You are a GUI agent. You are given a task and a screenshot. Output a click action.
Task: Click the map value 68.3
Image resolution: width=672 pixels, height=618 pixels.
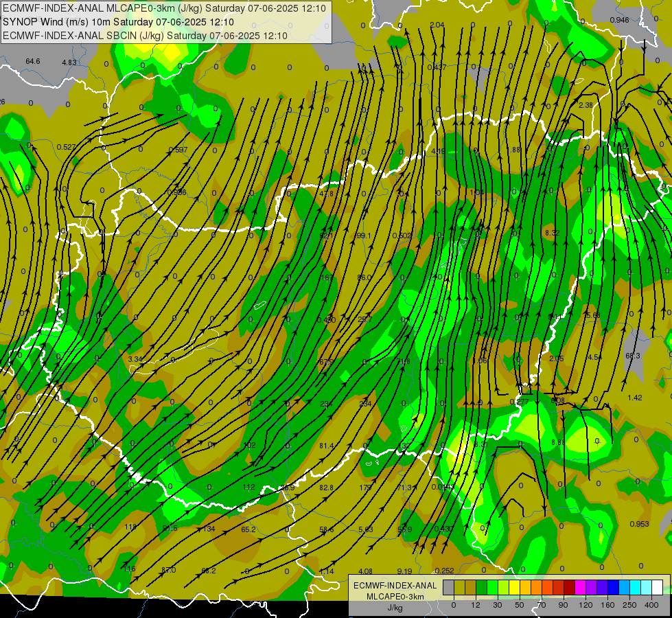(633, 356)
